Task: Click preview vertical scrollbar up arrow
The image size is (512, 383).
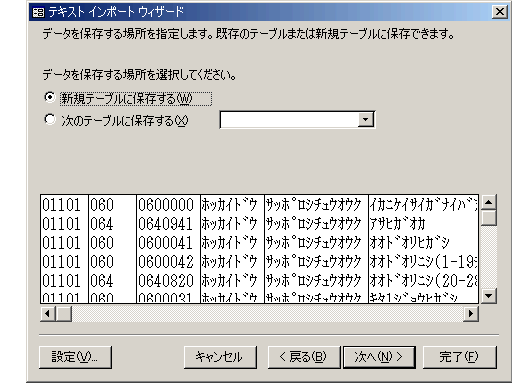Action: pyautogui.click(x=489, y=202)
